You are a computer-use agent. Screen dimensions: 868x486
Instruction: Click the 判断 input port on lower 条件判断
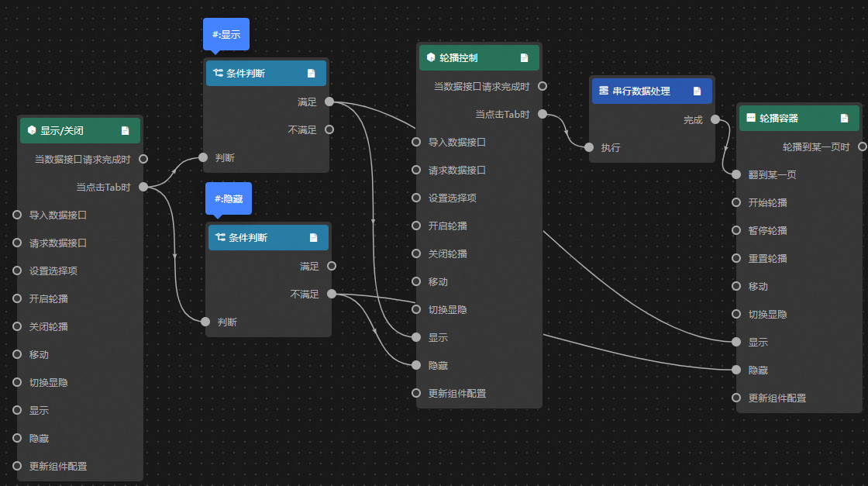[205, 322]
